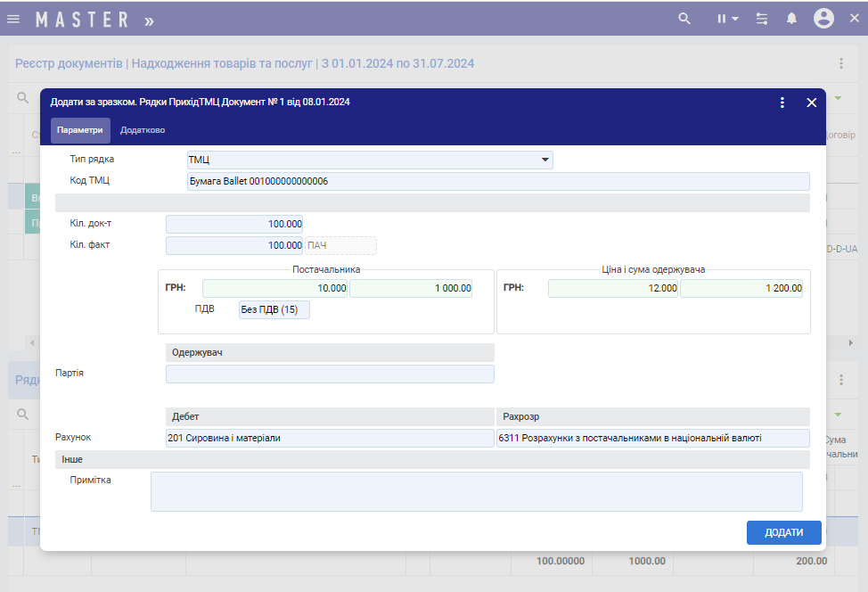Click the settings sliders icon in header
The image size is (868, 592).
(x=762, y=19)
